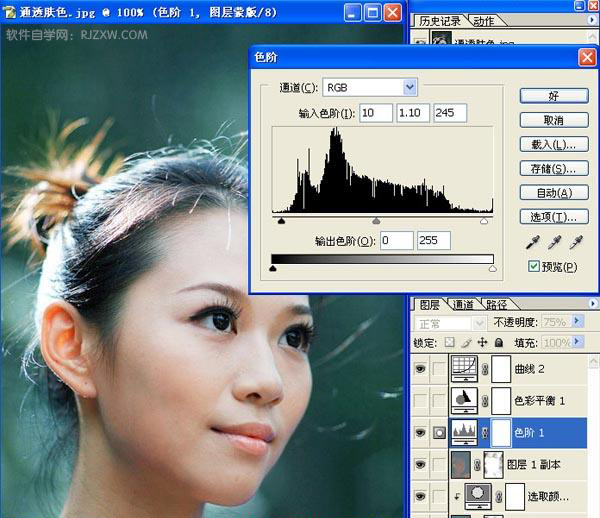Select the layer mask of 图层 1 副本
This screenshot has width=600, height=518.
point(494,464)
